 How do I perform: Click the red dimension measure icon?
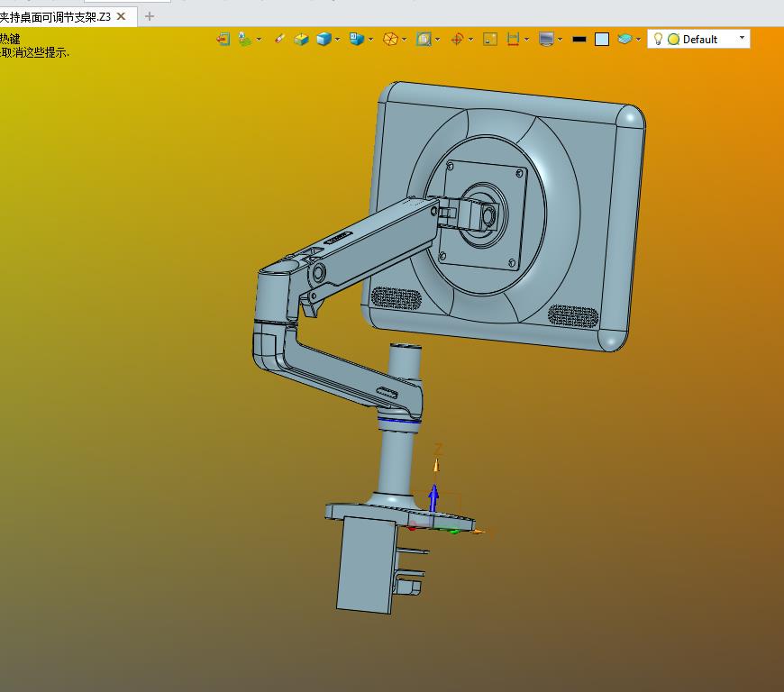point(513,39)
